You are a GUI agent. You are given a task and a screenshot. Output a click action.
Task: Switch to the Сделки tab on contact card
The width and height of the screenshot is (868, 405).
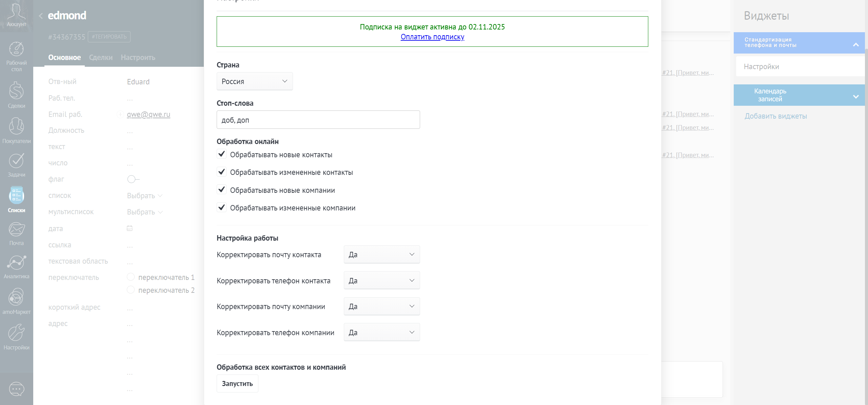(100, 57)
